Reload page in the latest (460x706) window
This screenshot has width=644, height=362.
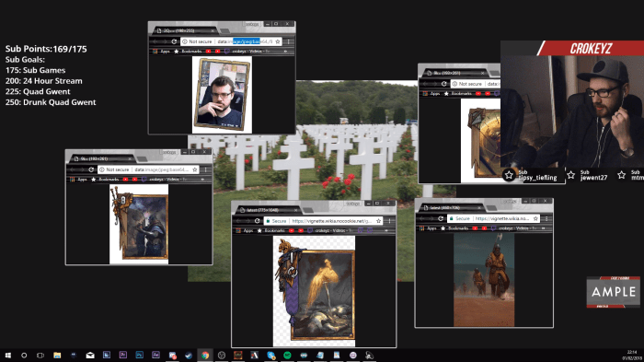pos(441,218)
